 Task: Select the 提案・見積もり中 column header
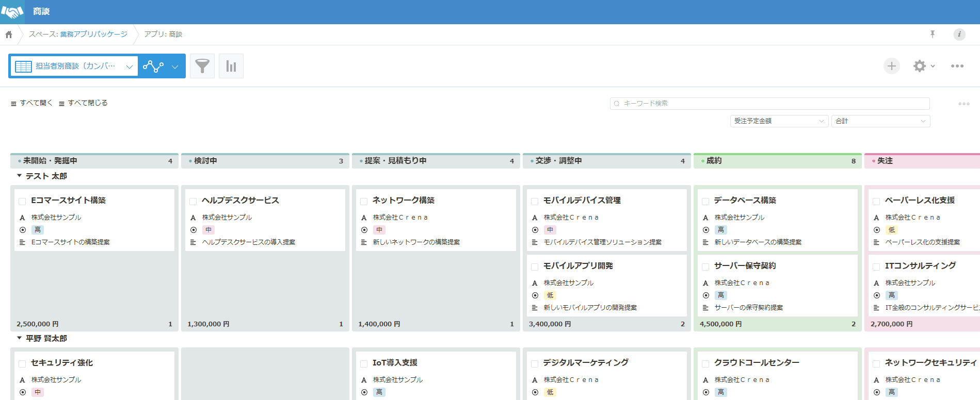[x=436, y=161]
